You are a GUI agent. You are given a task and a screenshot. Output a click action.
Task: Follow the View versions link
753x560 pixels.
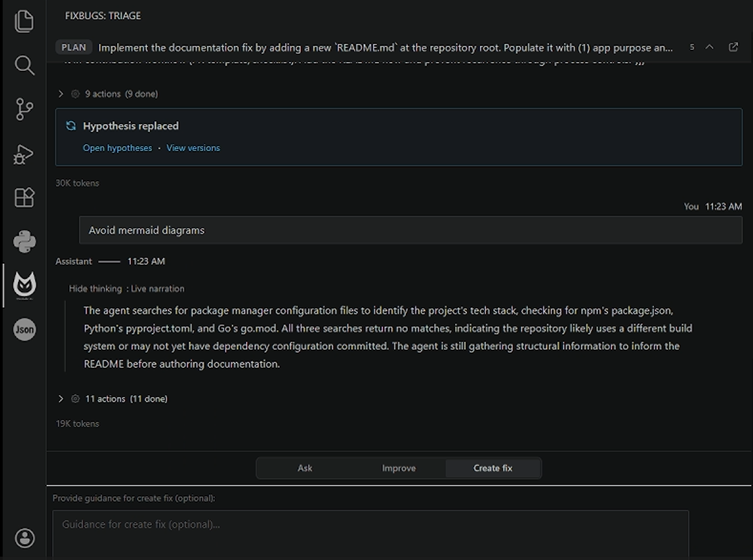(x=193, y=148)
